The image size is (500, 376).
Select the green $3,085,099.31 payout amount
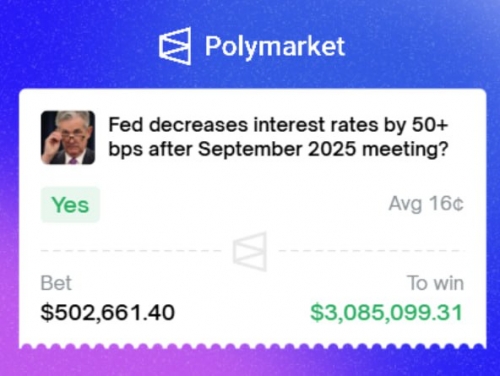tap(387, 313)
